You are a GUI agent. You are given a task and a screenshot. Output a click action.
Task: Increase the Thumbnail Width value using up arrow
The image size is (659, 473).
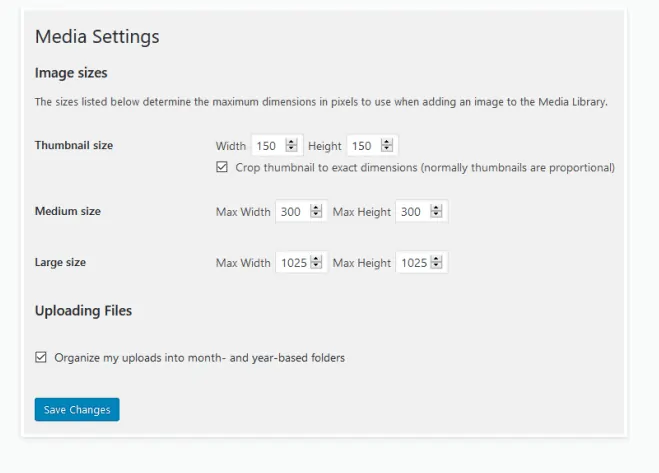click(292, 142)
